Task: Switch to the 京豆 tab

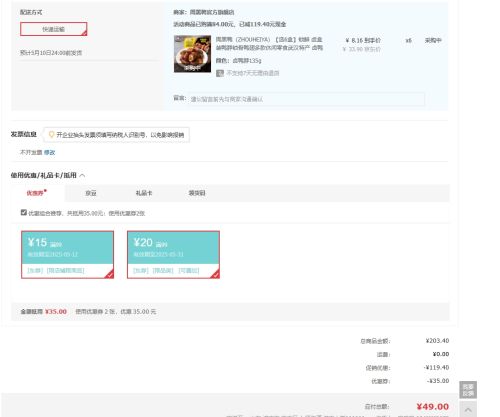Action: (91, 193)
